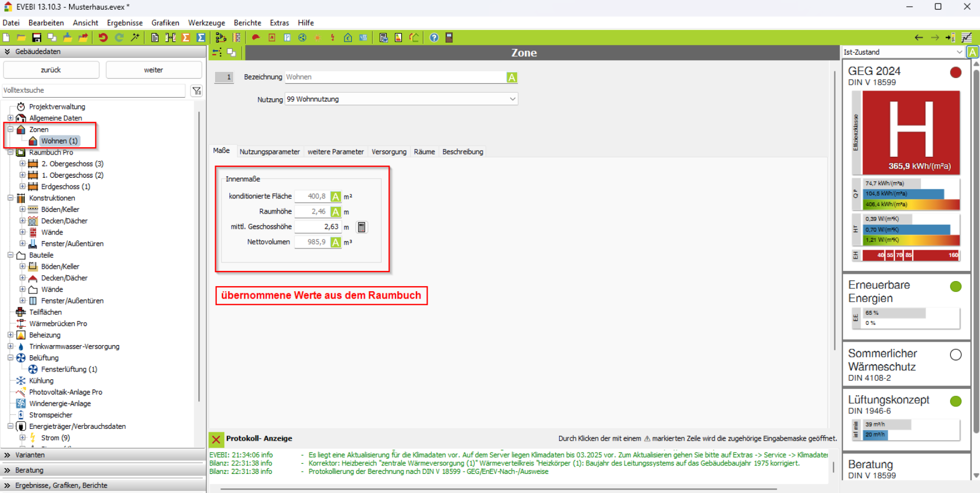This screenshot has height=493, width=980.
Task: Toggle the green A beside Nettovolumen
Action: coord(335,242)
